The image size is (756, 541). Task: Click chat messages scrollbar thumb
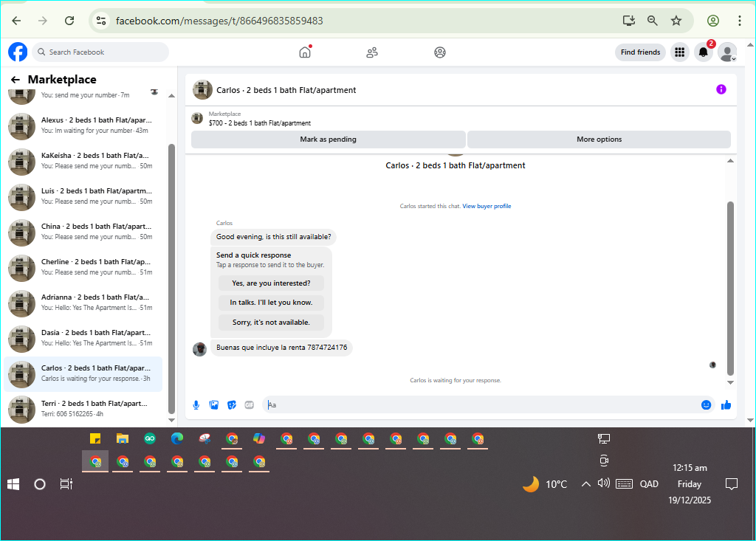[730, 289]
